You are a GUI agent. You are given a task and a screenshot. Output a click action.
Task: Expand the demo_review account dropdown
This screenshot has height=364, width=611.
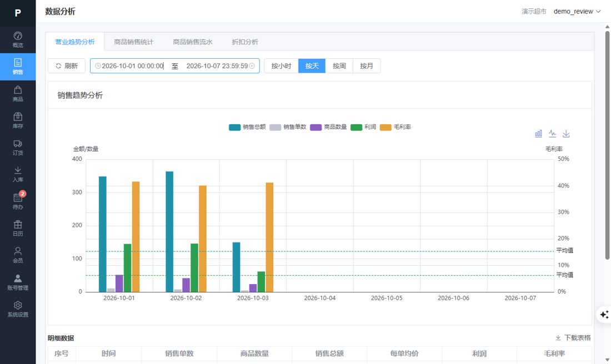pyautogui.click(x=577, y=11)
